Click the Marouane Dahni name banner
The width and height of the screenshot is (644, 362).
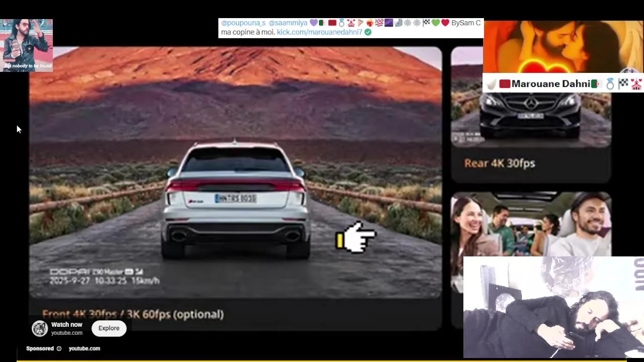[x=563, y=84]
